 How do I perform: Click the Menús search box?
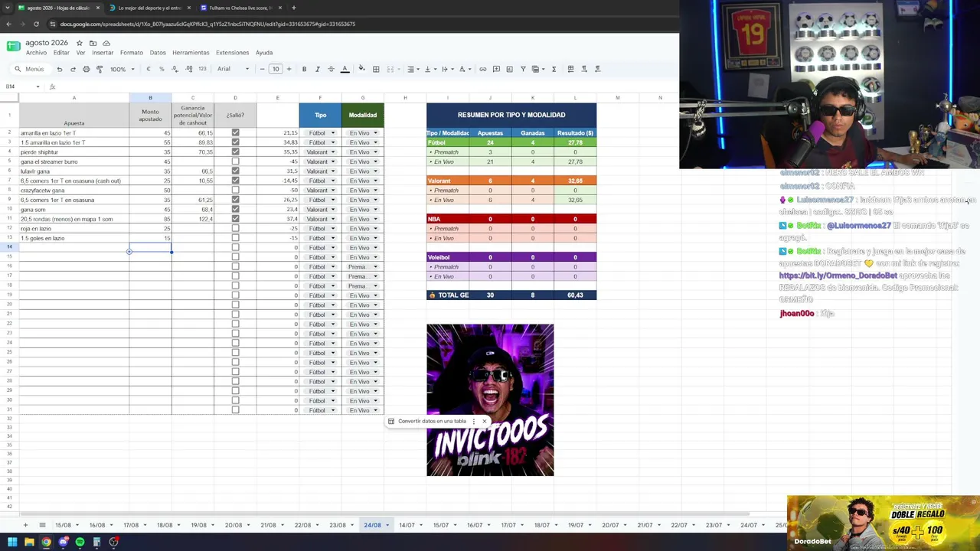tap(30, 69)
